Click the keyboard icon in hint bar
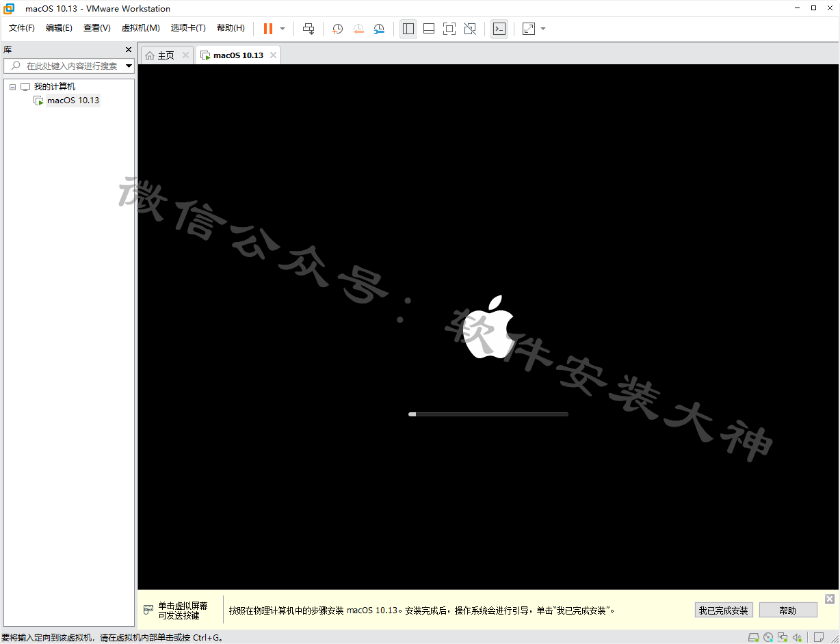Image resolution: width=840 pixels, height=644 pixels. (x=148, y=610)
